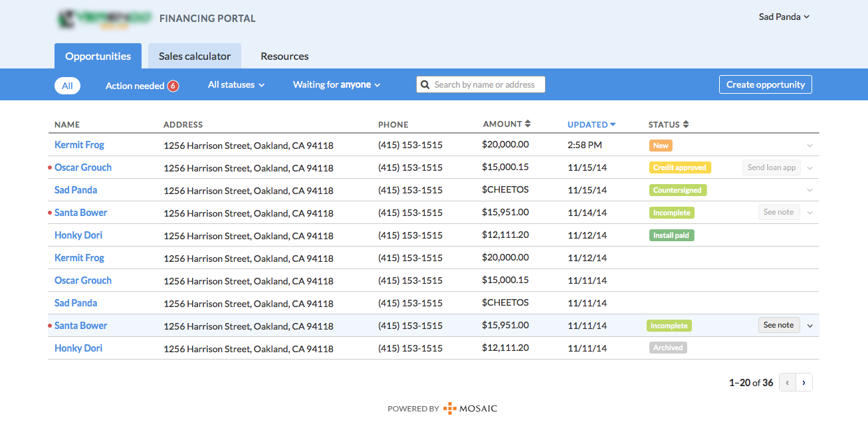Click the $CHEETOS amount on the Countersigned row
Image resolution: width=868 pixels, height=432 pixels.
click(x=505, y=189)
